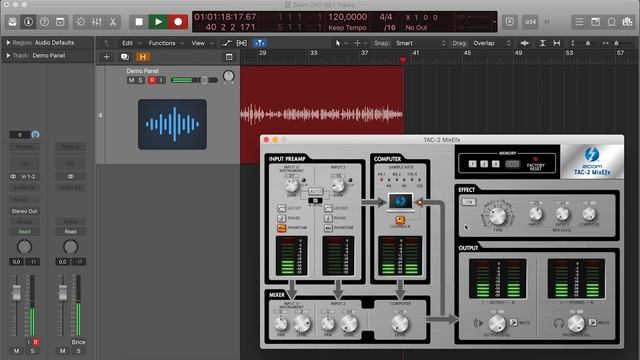The image size is (640, 360).
Task: Expand the Track Demo Panel disclosure triangle
Action: [8, 56]
